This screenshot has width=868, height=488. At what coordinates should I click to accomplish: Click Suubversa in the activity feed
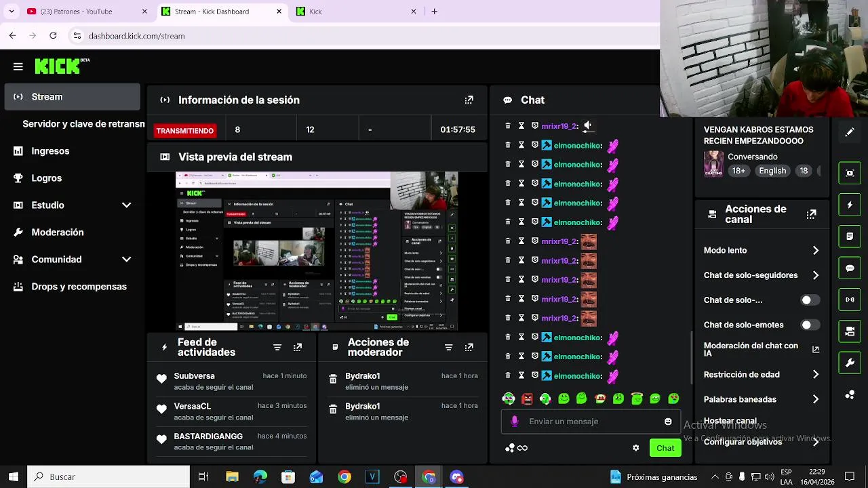pos(194,376)
